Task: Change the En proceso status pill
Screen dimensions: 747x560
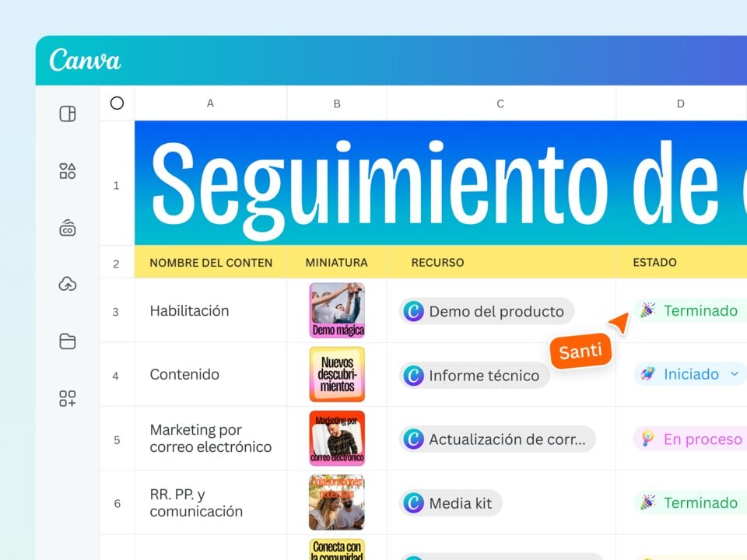Action: point(693,439)
